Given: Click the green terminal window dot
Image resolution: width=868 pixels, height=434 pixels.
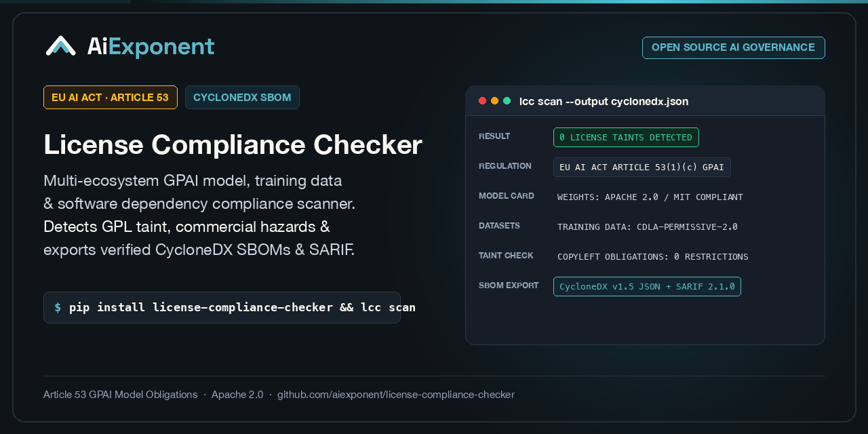Looking at the screenshot, I should tap(507, 101).
